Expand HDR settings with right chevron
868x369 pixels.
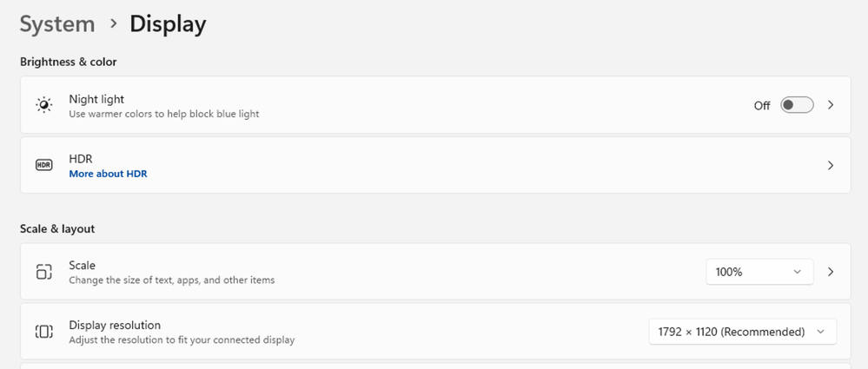tap(831, 165)
